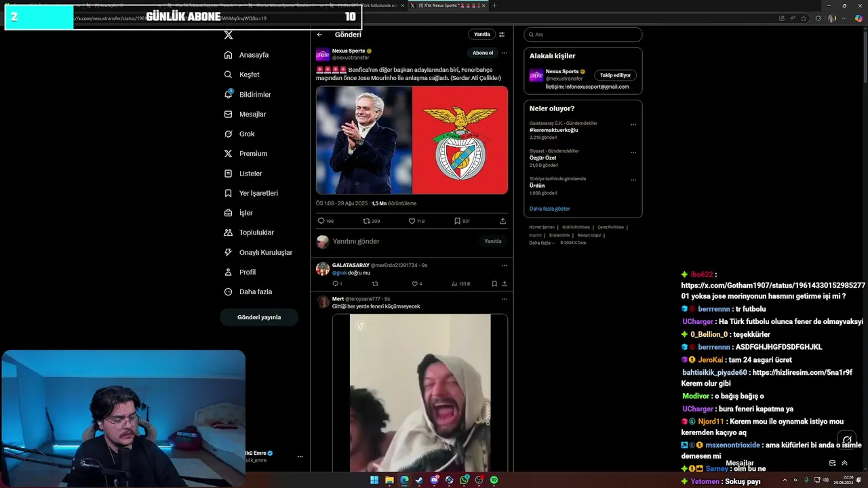Reply to the GALATASARAY comment
Image resolution: width=868 pixels, height=488 pixels.
pyautogui.click(x=336, y=284)
